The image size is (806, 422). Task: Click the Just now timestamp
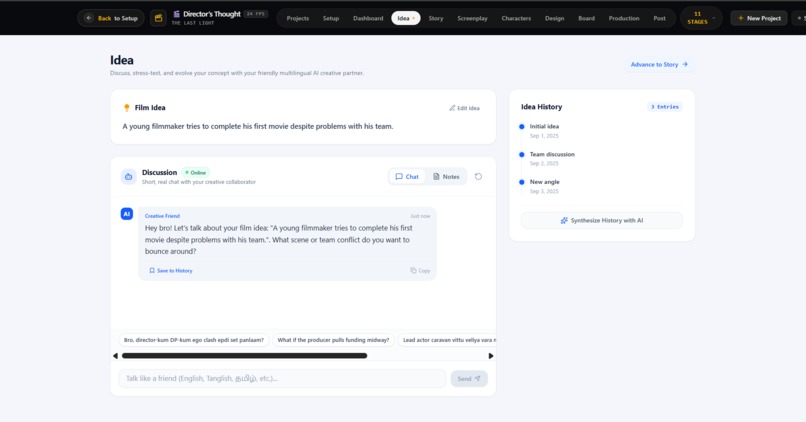(420, 216)
